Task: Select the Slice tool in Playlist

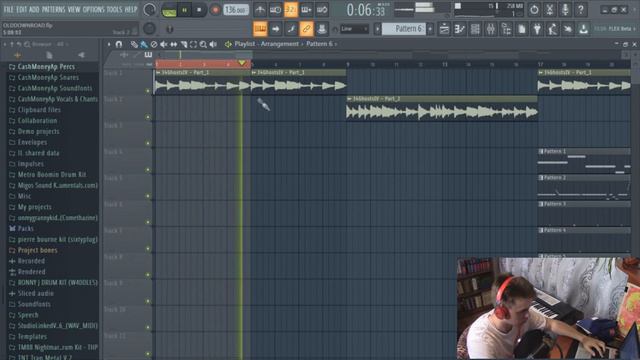Action: 184,44
